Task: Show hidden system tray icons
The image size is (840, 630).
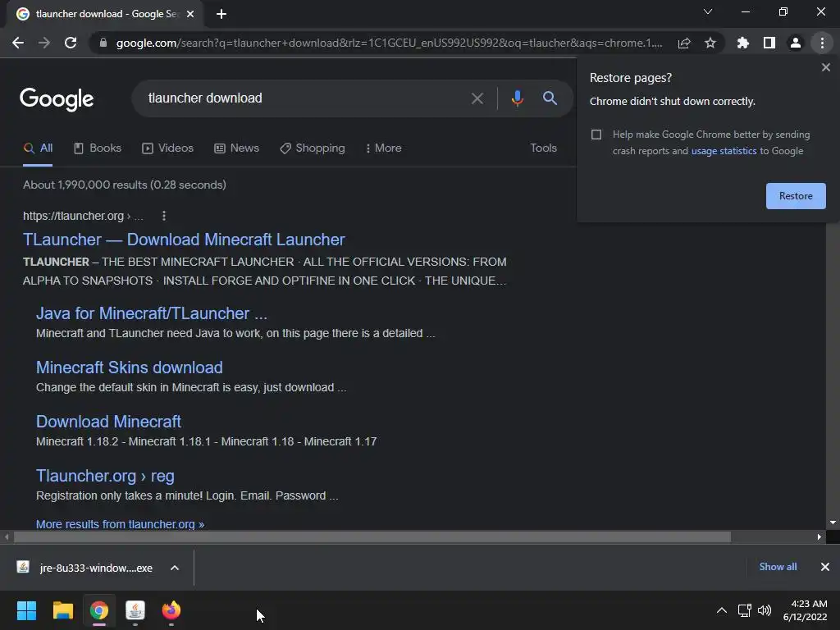Action: [x=722, y=610]
